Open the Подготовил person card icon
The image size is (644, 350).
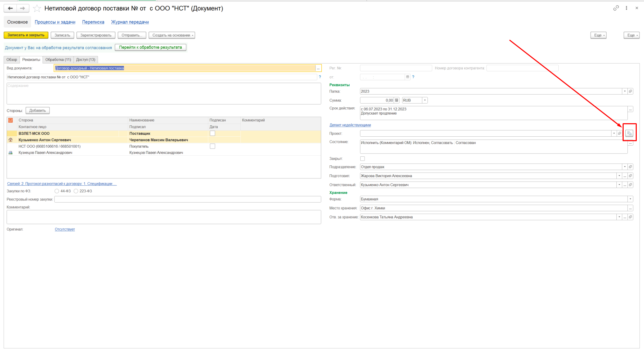coord(631,176)
